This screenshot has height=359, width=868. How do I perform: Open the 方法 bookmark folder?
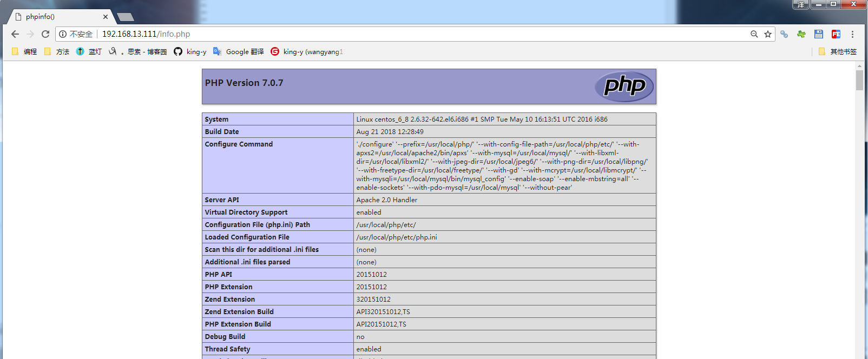click(x=57, y=51)
